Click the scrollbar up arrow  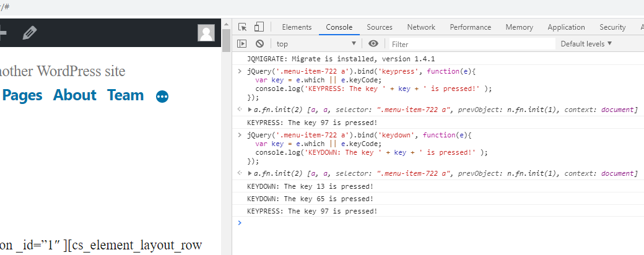pyautogui.click(x=226, y=25)
